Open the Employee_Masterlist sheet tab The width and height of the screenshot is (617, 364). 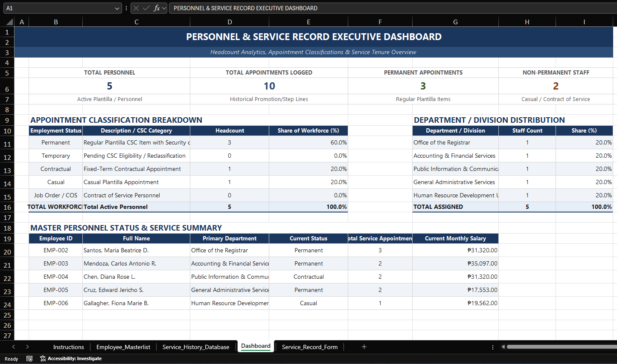click(123, 347)
